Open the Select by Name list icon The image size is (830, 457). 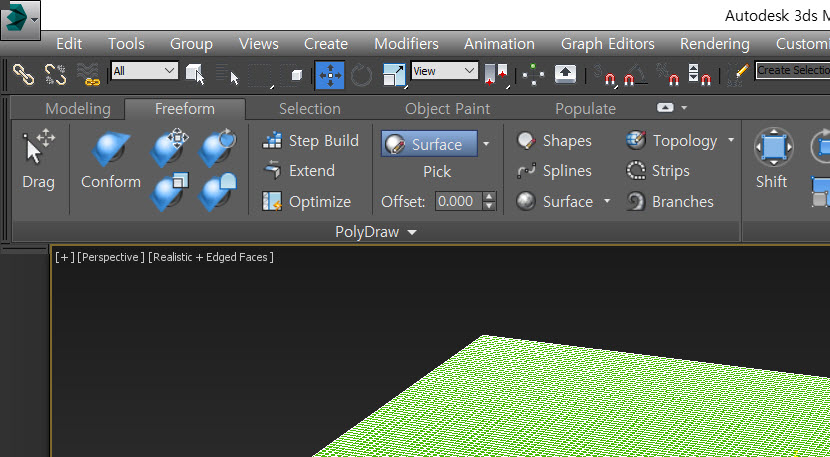click(228, 75)
